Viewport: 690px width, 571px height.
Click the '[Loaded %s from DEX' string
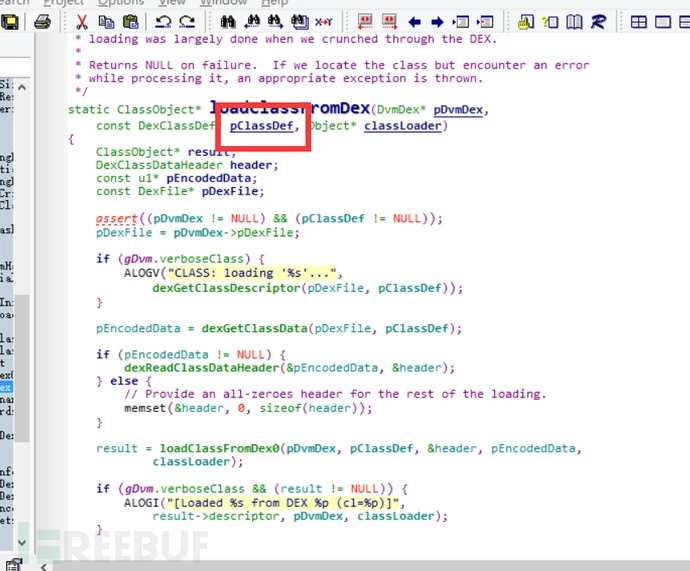point(283,503)
